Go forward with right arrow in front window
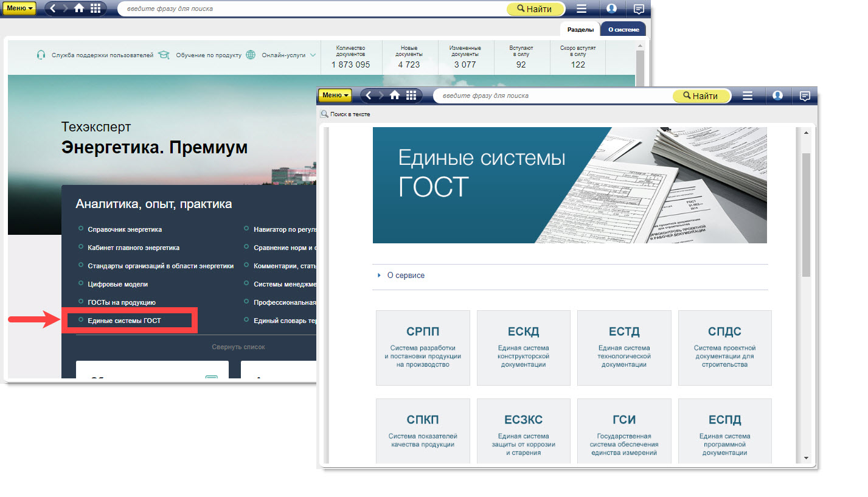868x497 pixels. coord(381,96)
